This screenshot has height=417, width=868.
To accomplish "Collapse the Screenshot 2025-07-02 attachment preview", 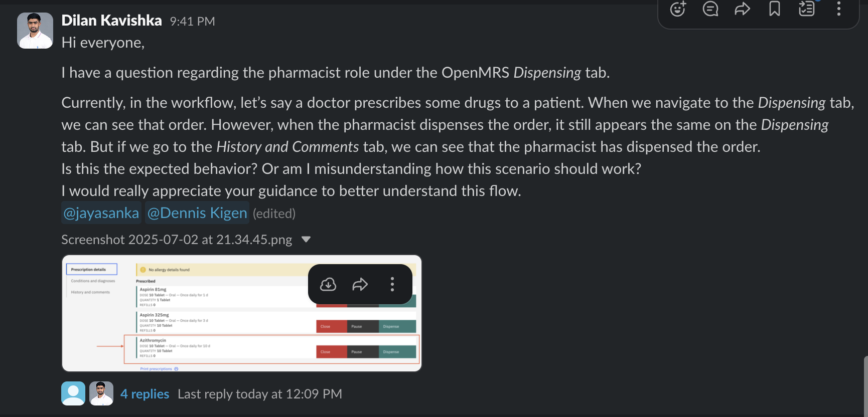I will click(x=306, y=240).
